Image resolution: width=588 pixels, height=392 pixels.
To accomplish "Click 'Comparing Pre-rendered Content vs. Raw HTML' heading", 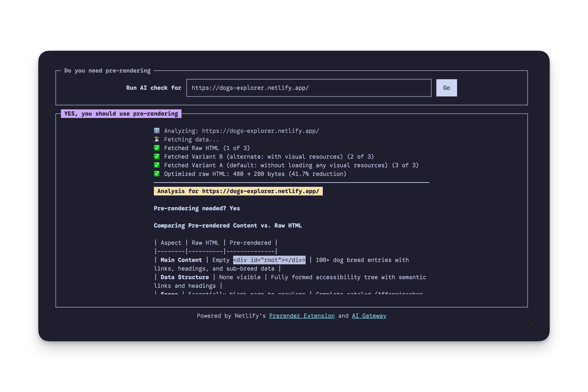I will 228,226.
